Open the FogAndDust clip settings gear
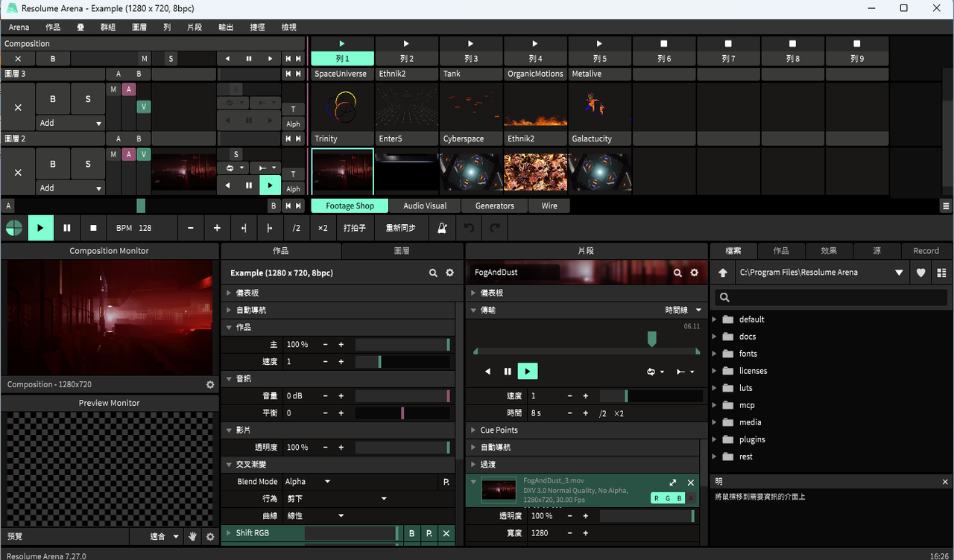Viewport: 954px width, 560px height. point(695,273)
